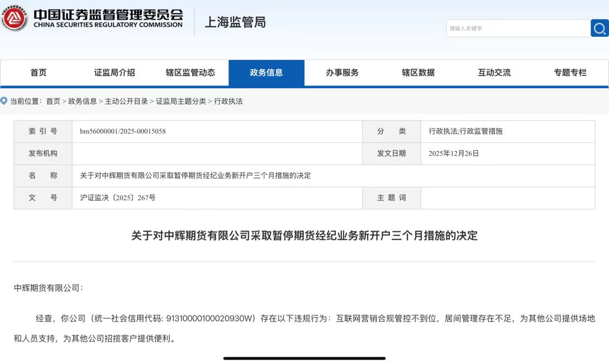Viewport: 609px width, 364px height.
Task: Type in the 请输入关键字 search field
Action: click(x=517, y=28)
